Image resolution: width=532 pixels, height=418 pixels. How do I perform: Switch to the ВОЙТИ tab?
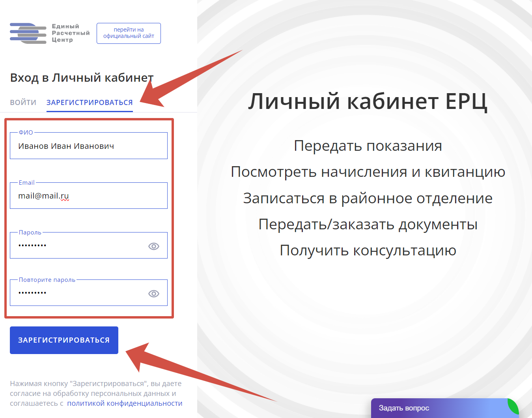(23, 103)
